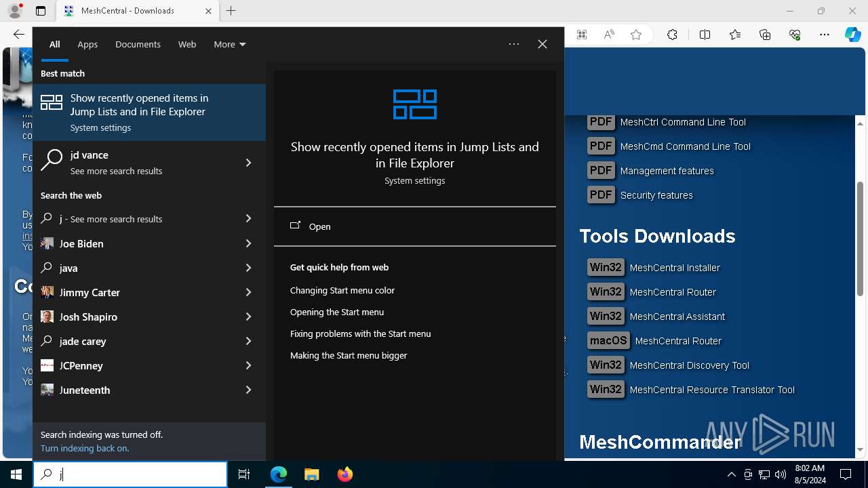Click Win32 badge for MeshCentral Installer
The image size is (868, 488).
[x=606, y=268]
